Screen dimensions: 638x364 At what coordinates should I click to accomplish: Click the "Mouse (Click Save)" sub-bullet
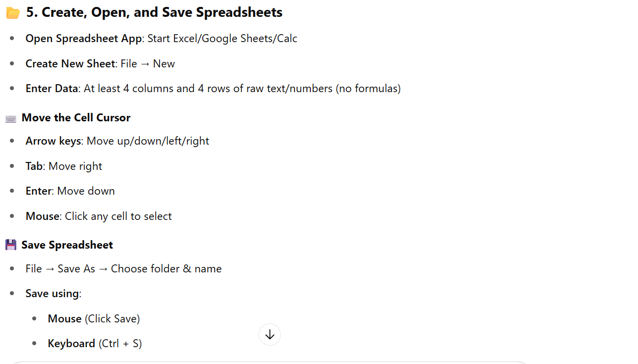point(94,319)
